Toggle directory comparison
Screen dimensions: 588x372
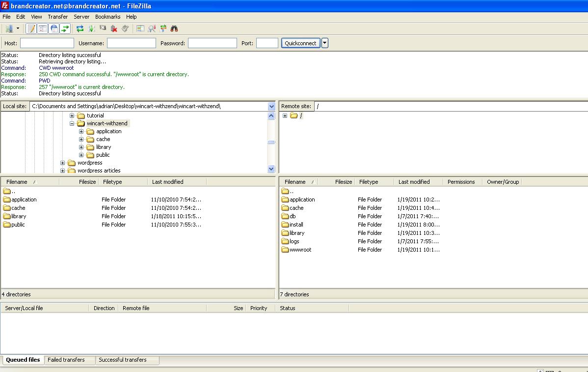(x=152, y=29)
